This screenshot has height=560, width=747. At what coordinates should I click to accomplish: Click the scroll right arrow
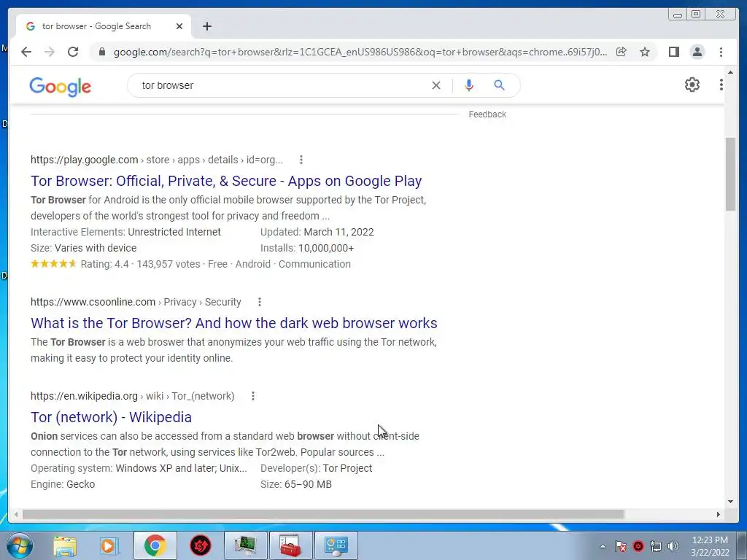click(x=719, y=514)
